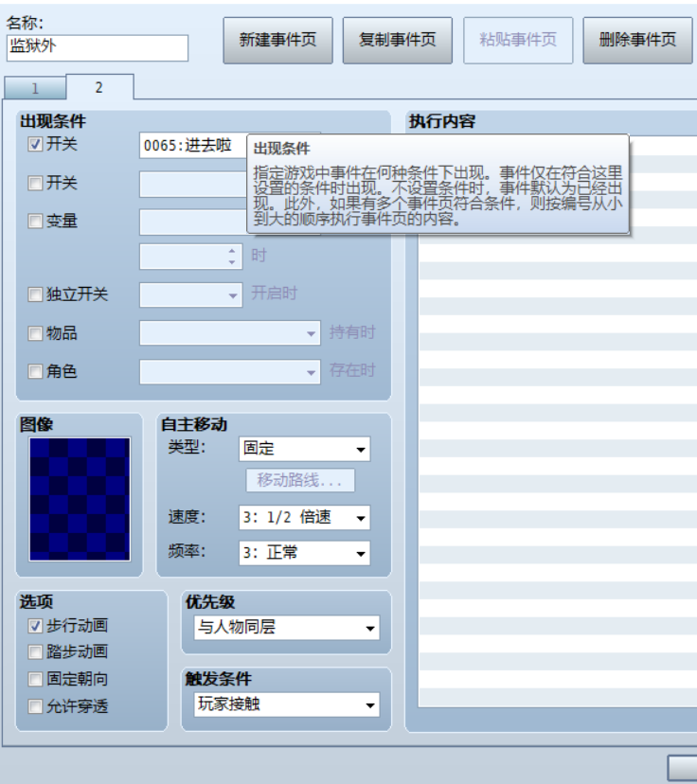Click the 名称 input field containing 监狱外
This screenshot has height=784, width=697.
coord(98,48)
